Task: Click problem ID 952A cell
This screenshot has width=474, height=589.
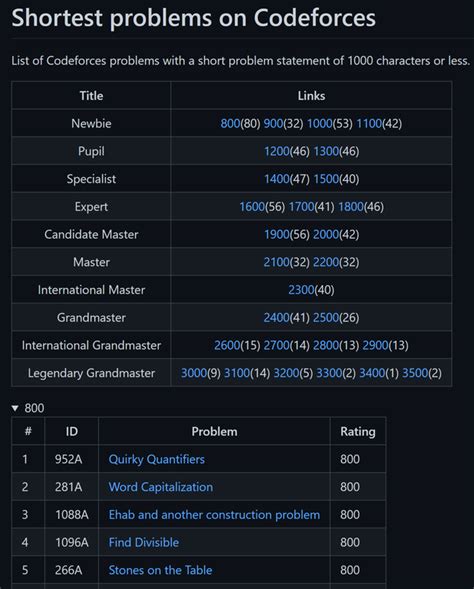Action: (x=71, y=459)
